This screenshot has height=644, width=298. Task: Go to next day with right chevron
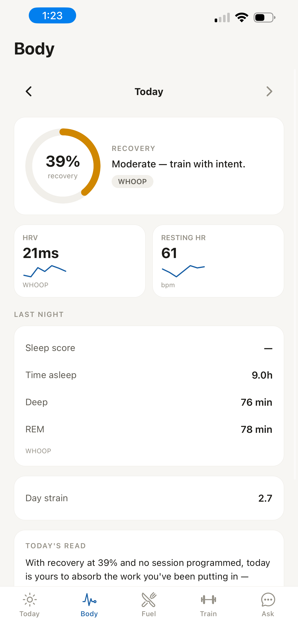[x=269, y=92]
